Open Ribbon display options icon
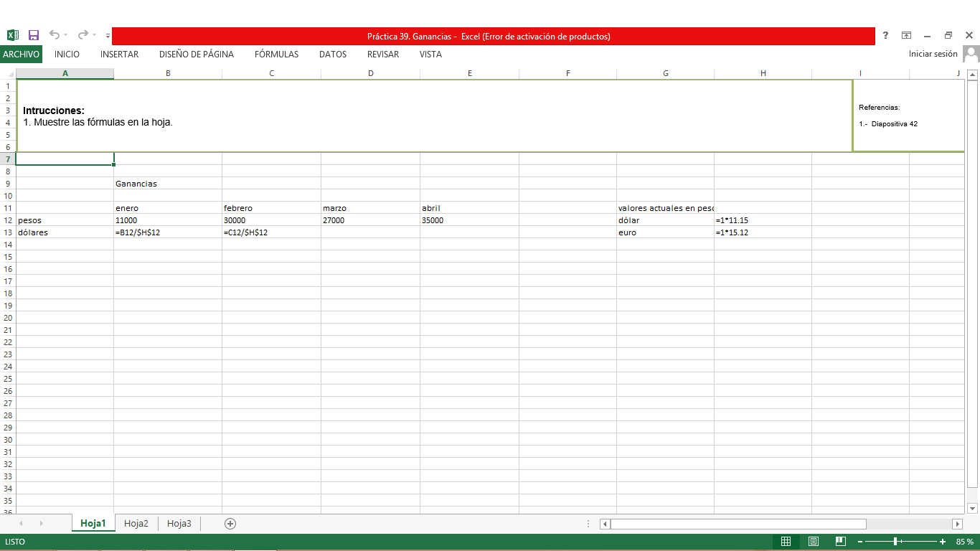 click(907, 35)
